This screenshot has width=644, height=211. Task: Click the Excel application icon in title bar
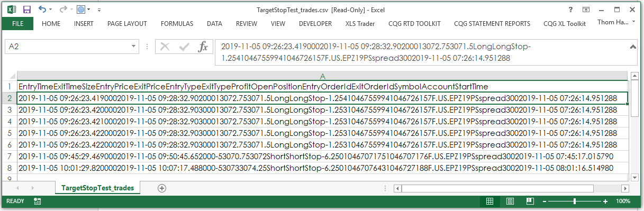(x=12, y=9)
